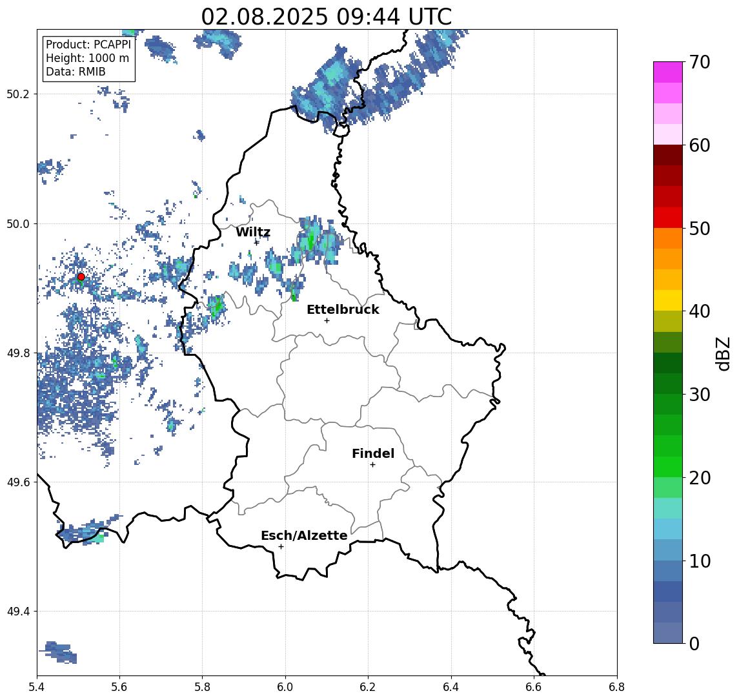
Task: Click the longitude tick label 6.6
Action: point(534,687)
